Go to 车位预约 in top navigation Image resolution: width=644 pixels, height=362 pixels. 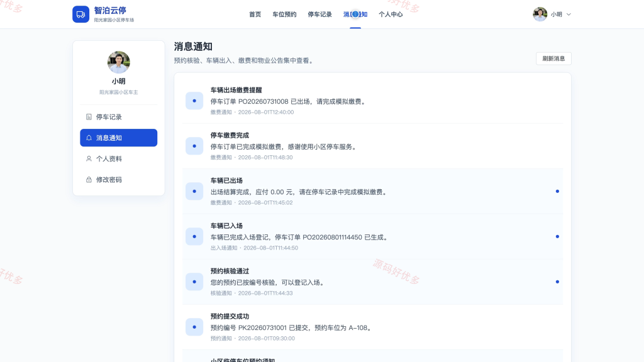coord(284,14)
